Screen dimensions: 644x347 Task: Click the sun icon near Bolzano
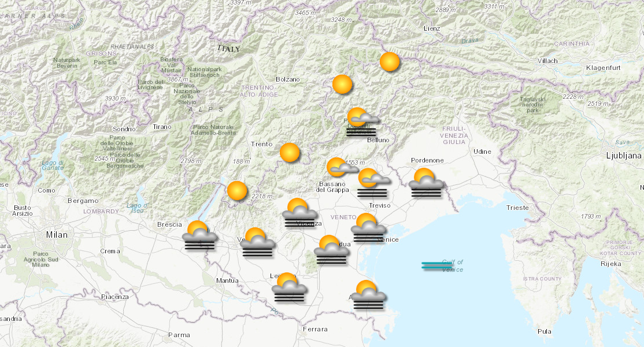click(342, 84)
